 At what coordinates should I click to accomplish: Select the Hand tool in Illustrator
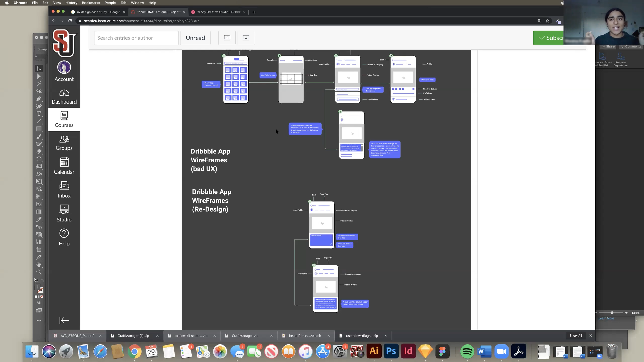[x=39, y=264]
